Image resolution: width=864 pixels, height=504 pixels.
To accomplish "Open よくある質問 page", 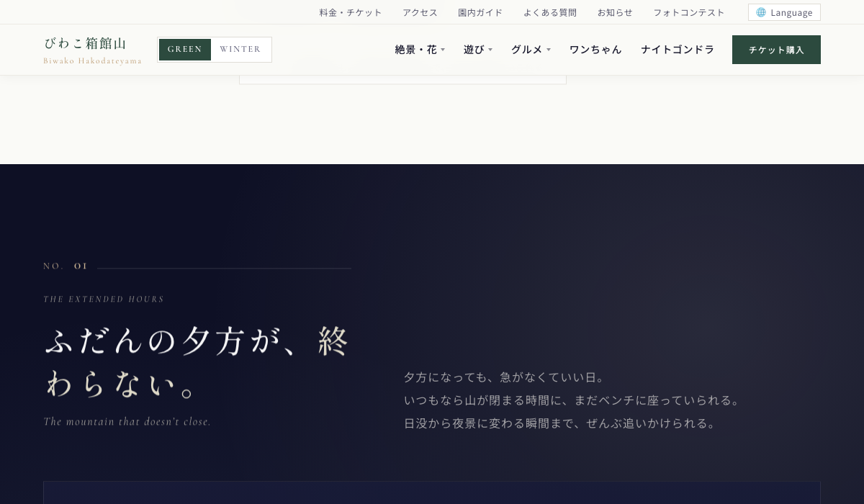I will [x=550, y=12].
